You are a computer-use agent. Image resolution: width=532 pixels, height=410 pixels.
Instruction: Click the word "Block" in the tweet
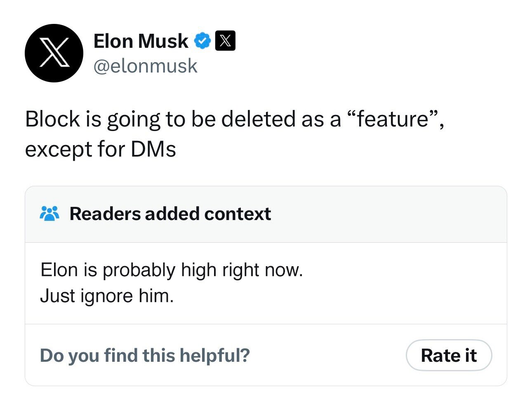(52, 119)
